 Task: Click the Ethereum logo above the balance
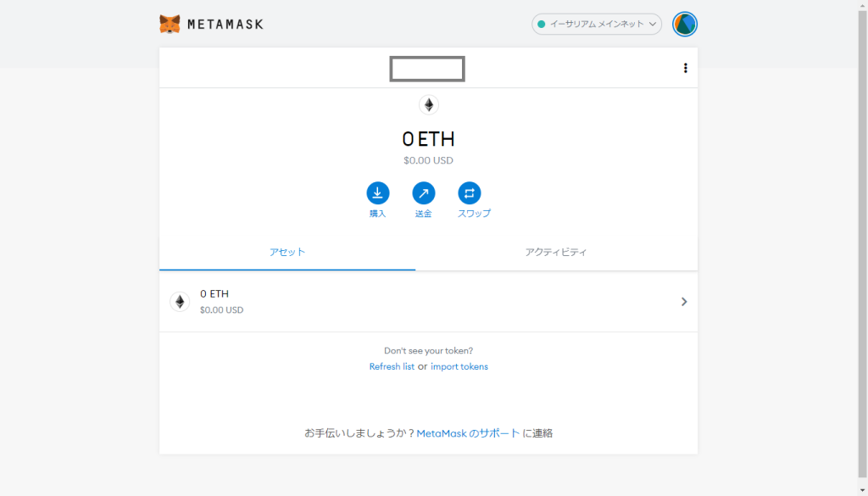429,104
